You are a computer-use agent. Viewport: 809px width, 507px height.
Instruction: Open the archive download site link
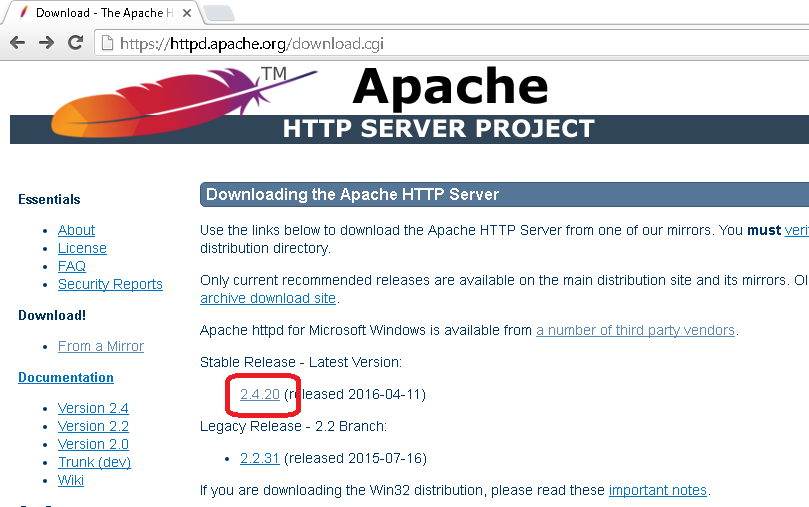point(268,298)
